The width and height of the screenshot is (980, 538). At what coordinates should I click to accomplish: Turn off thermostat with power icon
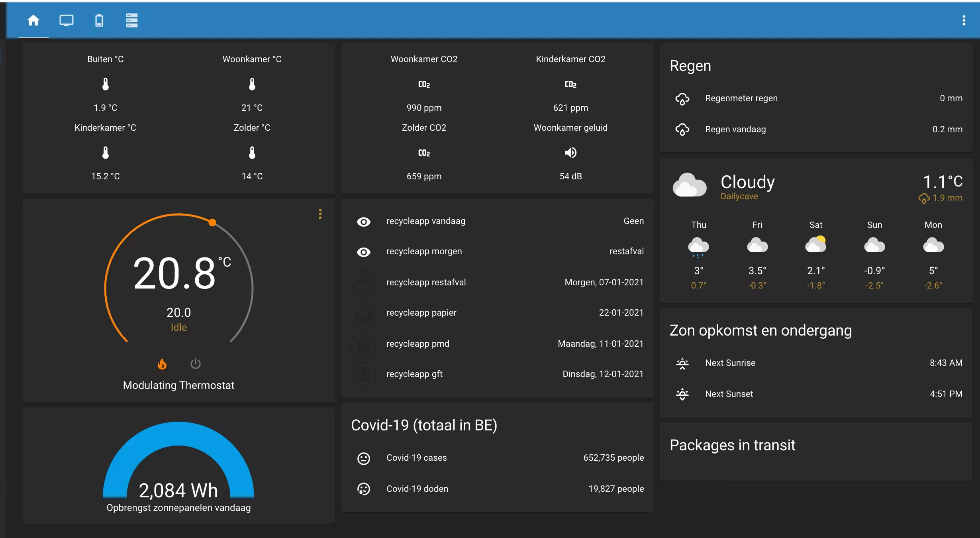point(195,364)
